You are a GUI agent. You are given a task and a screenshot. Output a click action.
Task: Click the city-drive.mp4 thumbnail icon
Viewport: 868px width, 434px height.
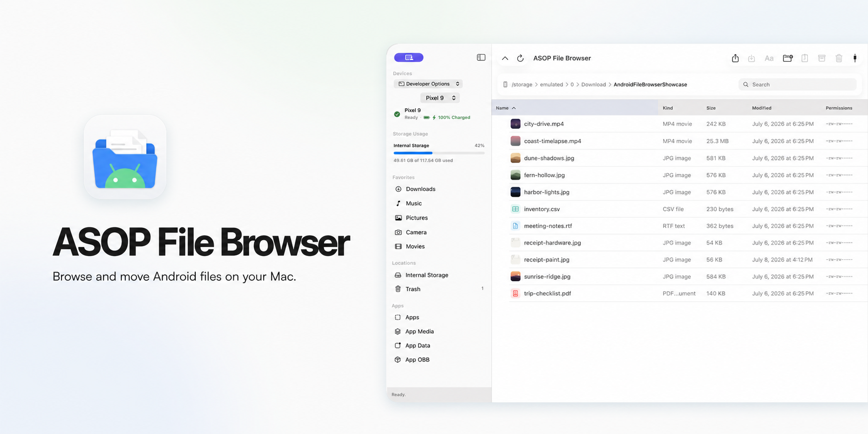click(x=515, y=124)
